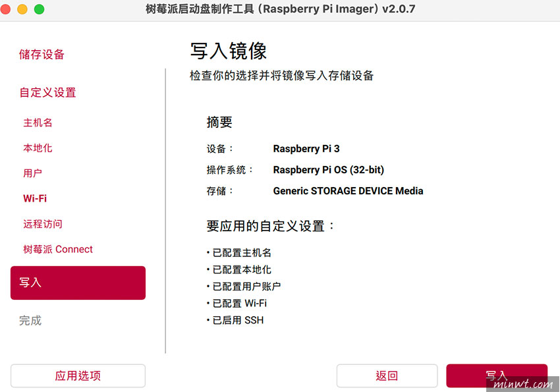Go to 自定义设置 section
The height and width of the screenshot is (392, 560).
tap(47, 92)
